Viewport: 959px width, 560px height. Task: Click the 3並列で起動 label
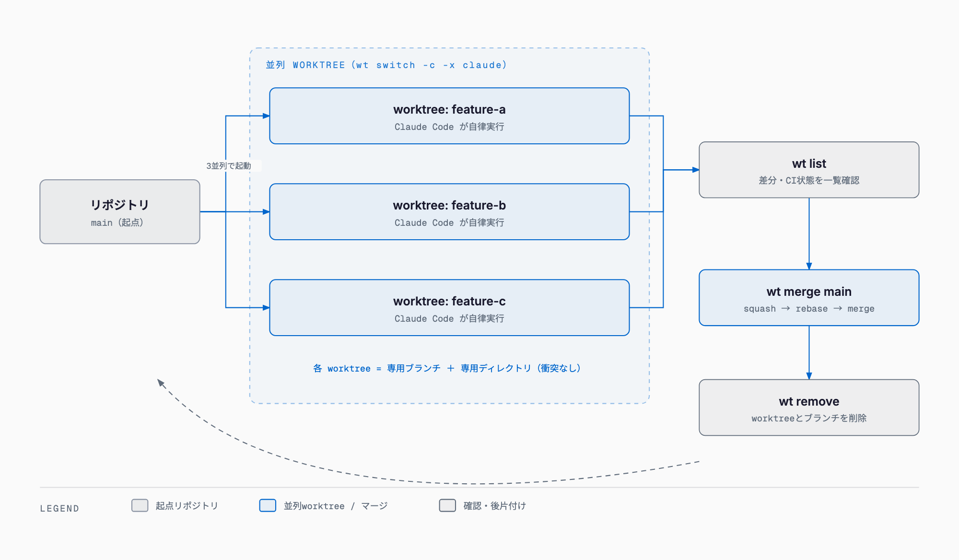point(229,166)
